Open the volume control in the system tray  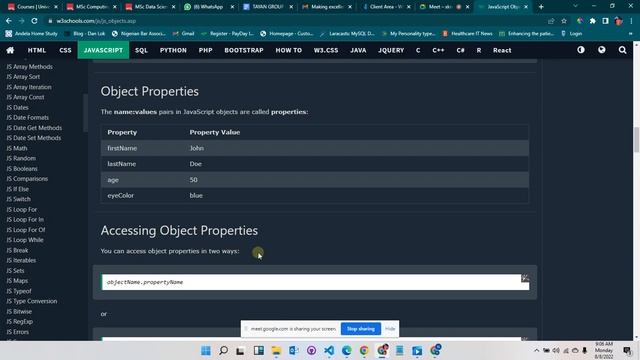(556, 351)
